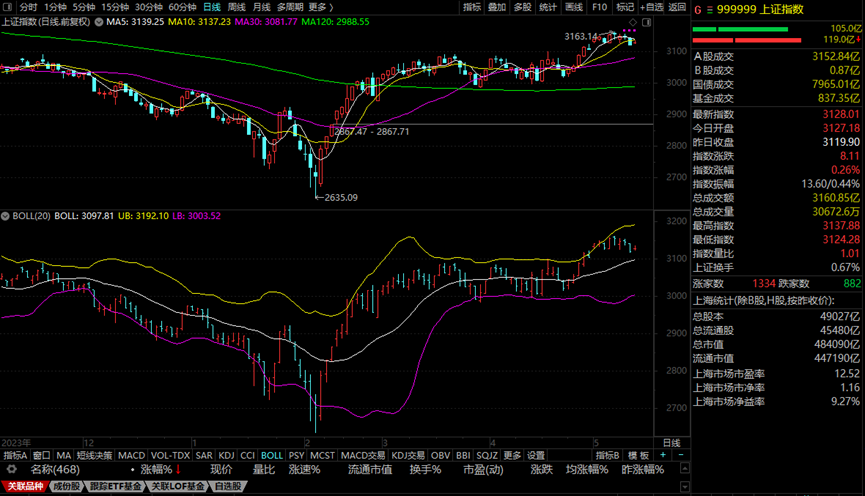Screen dimensions: 865x496
Task: Click the green minus zoom-out button
Action: pos(681,455)
